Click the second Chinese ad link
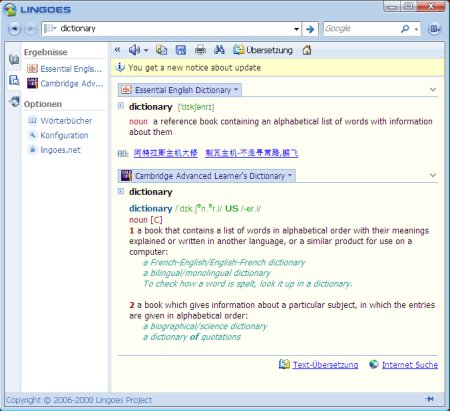The height and width of the screenshot is (411, 450). click(252, 153)
